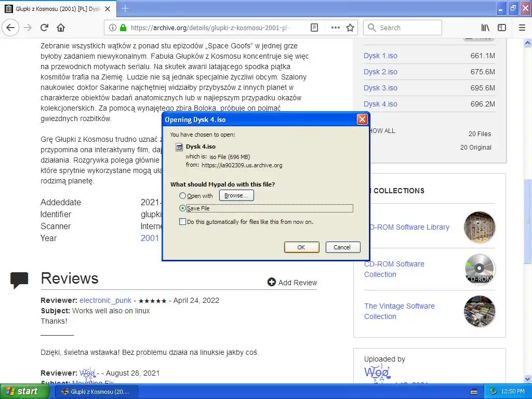
Task: Select the Glupki z Kosmosu browser tab
Action: coord(58,9)
